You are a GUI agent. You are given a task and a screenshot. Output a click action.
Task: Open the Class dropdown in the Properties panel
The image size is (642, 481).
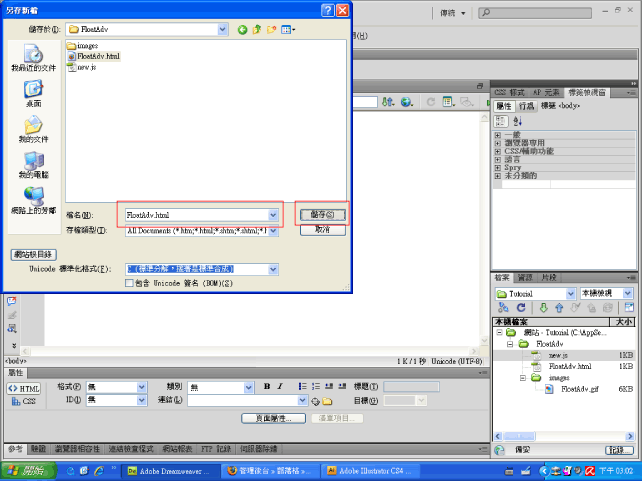249,387
